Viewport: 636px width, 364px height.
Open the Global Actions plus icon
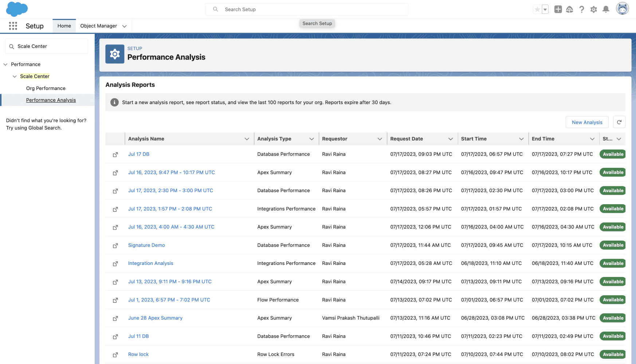coord(558,9)
